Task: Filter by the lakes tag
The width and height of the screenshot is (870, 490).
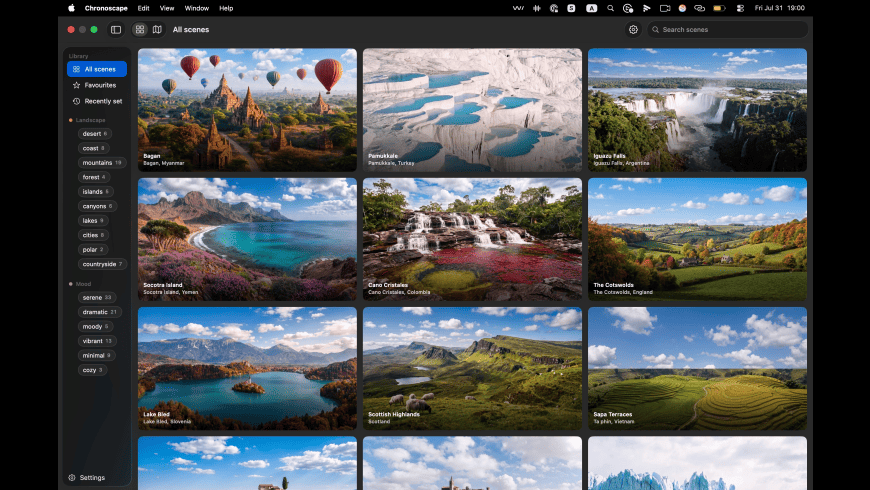Action: (x=93, y=220)
